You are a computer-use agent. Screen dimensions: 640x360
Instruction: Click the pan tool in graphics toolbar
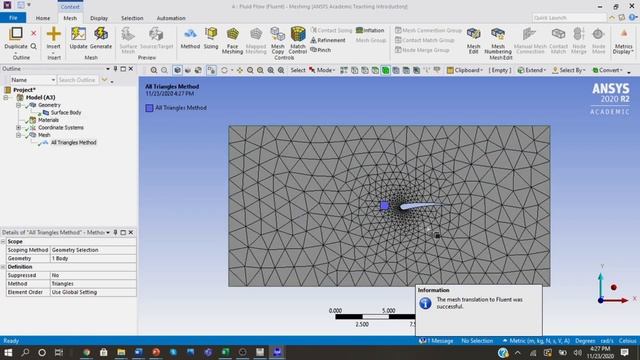coord(240,70)
